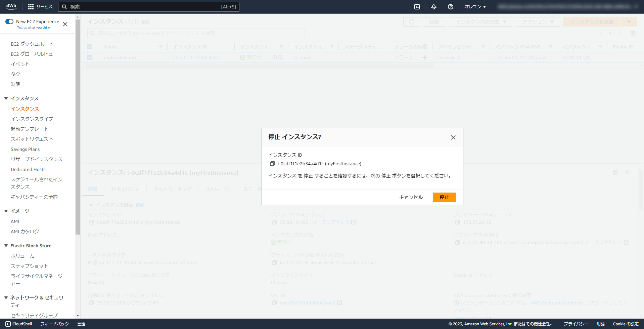
Task: Confirm by clicking the 停止 button
Action: point(444,197)
